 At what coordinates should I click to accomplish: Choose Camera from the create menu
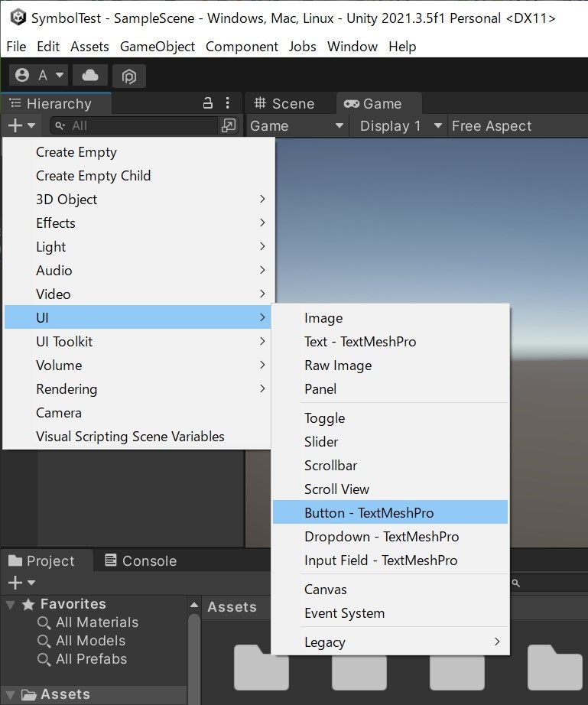pos(138,412)
